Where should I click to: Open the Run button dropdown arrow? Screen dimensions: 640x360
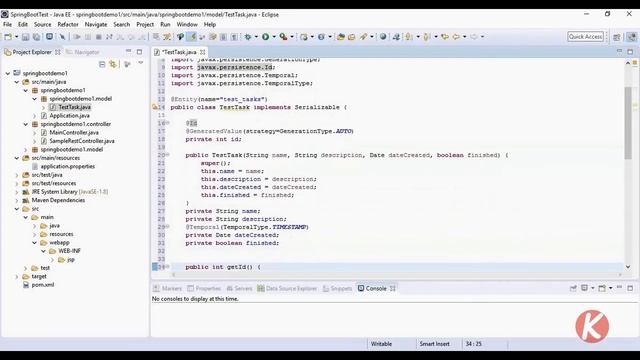click(x=274, y=37)
